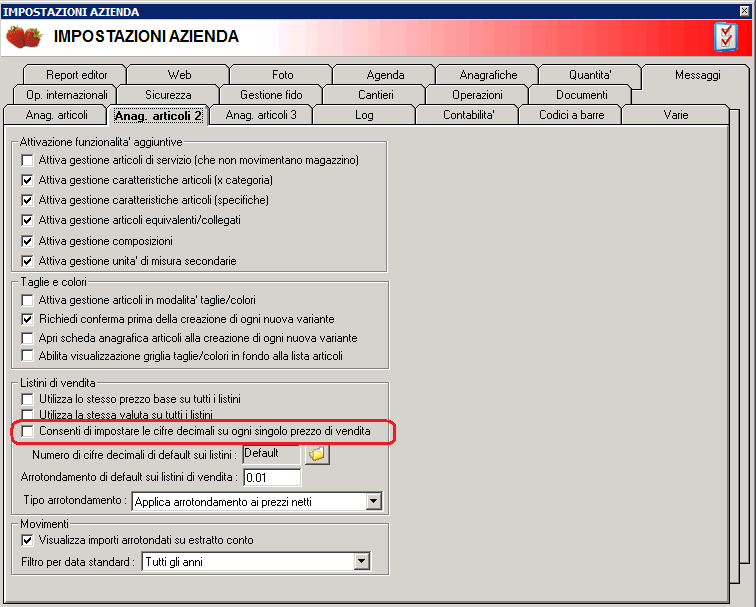The height and width of the screenshot is (607, 756).
Task: Enable gestione articoli di servizio checkbox
Action: click(27, 160)
